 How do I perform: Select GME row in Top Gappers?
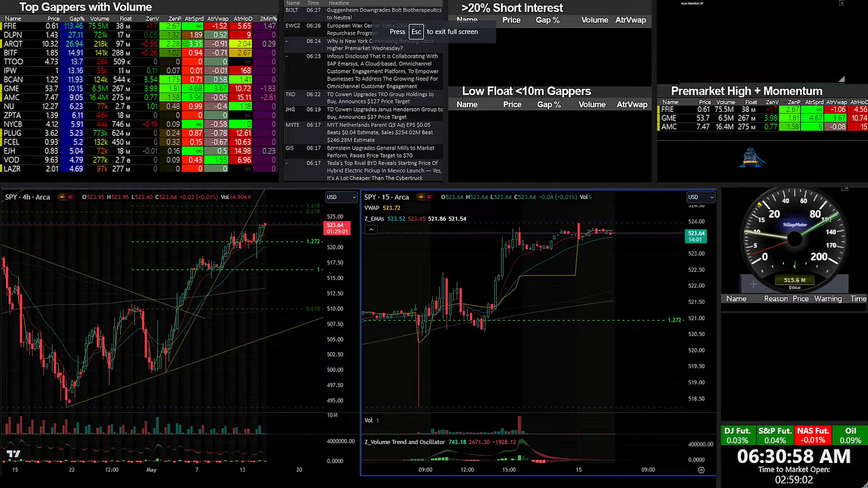(139, 89)
